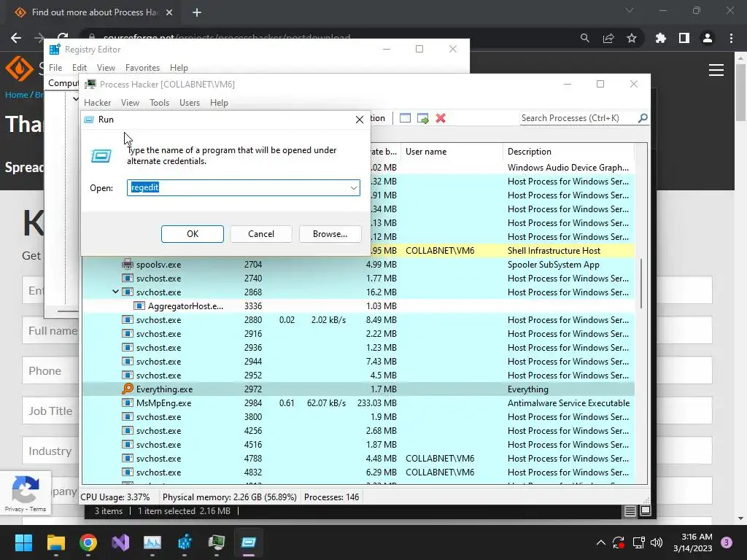747x560 pixels.
Task: Cancel the Run dialog
Action: point(261,234)
